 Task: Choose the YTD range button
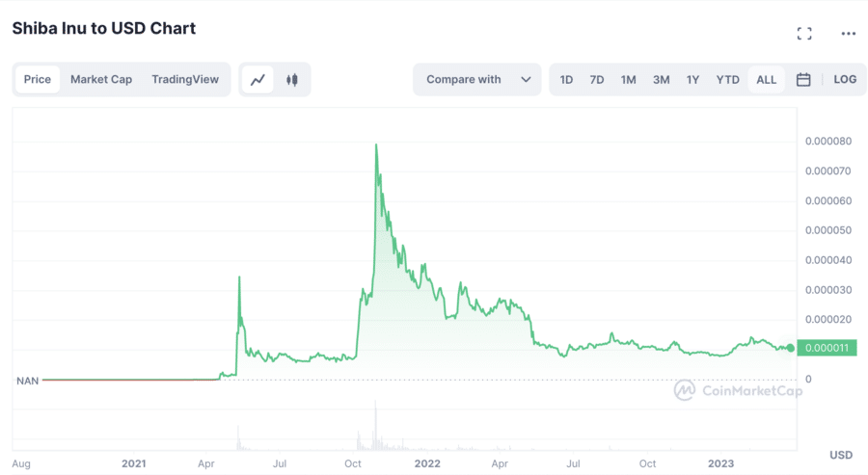click(727, 80)
